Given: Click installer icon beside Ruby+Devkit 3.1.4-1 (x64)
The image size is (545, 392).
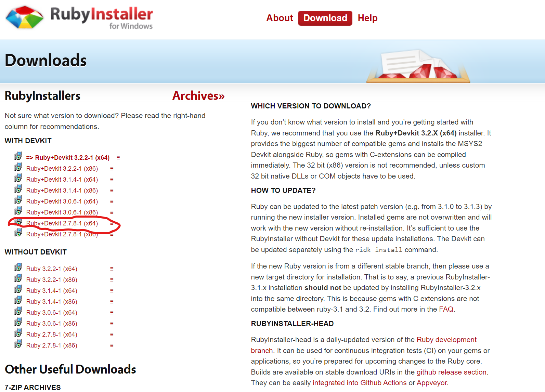Looking at the screenshot, I should click(18, 178).
